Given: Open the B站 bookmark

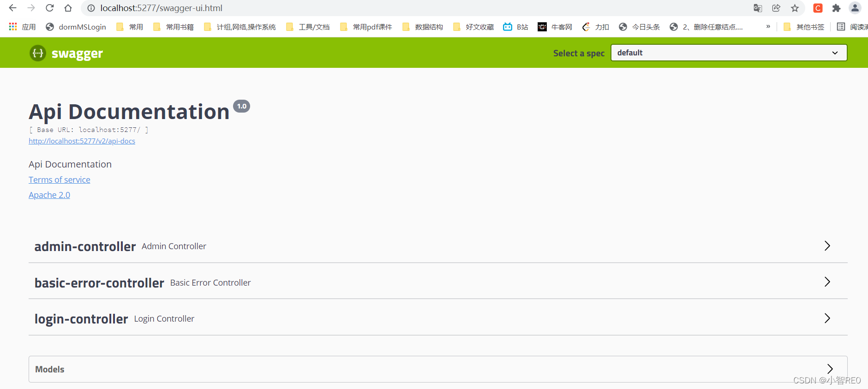Looking at the screenshot, I should (x=515, y=27).
